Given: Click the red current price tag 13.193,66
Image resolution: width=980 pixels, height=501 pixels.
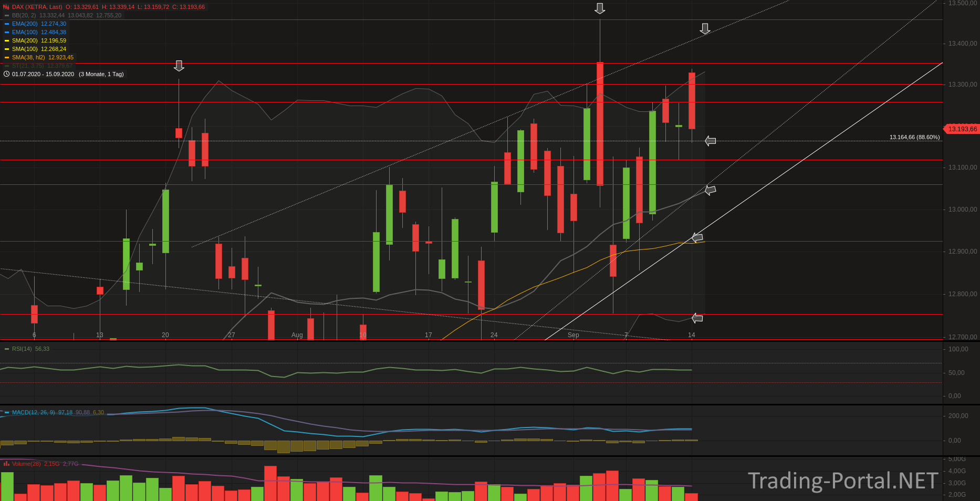Looking at the screenshot, I should click(962, 129).
